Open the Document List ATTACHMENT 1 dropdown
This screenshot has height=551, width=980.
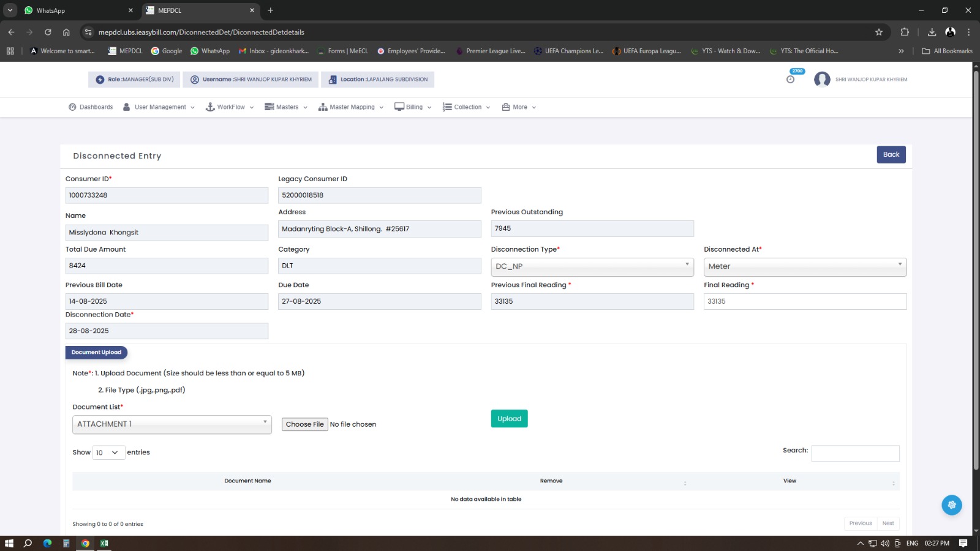[x=171, y=424]
